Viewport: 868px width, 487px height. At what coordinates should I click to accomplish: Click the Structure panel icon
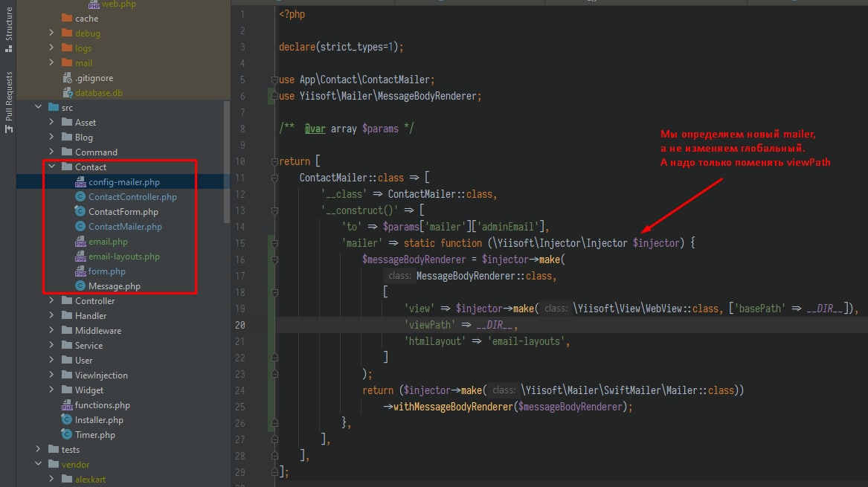[x=8, y=49]
